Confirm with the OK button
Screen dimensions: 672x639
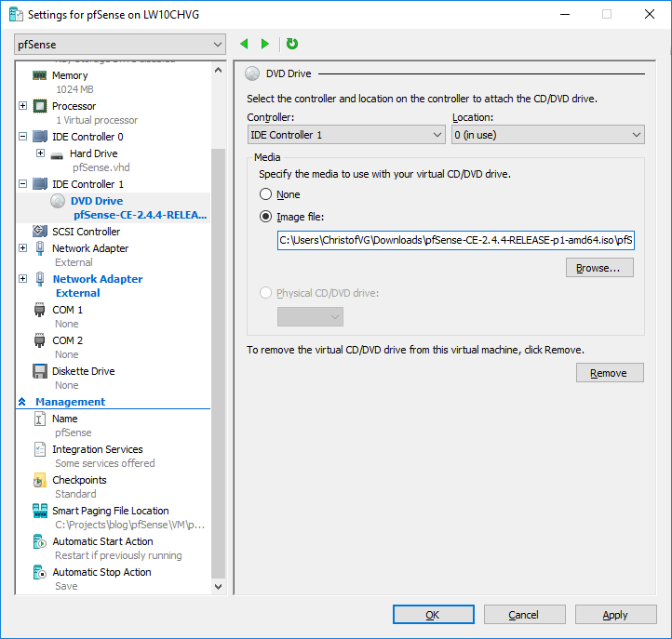click(434, 615)
